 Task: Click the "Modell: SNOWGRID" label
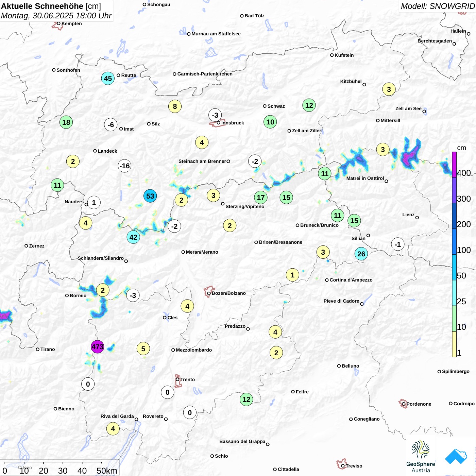point(438,6)
